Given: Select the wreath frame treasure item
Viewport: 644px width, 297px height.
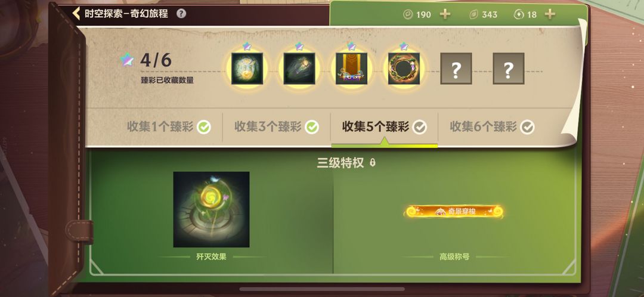Looking at the screenshot, I should click(x=404, y=69).
